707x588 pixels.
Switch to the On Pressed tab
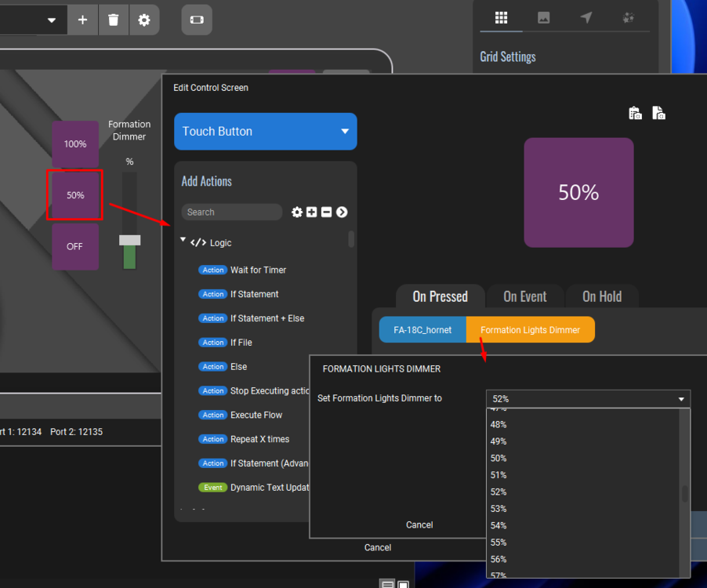440,296
